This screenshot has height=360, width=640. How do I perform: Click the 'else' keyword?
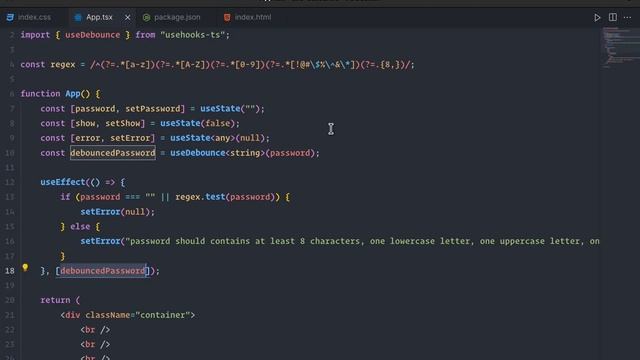pyautogui.click(x=80, y=227)
